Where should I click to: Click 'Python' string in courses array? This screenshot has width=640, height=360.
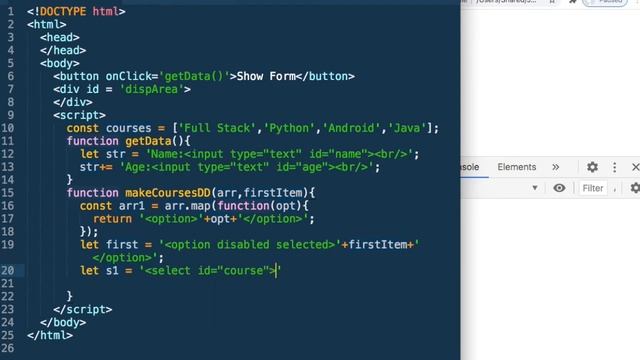(x=289, y=128)
